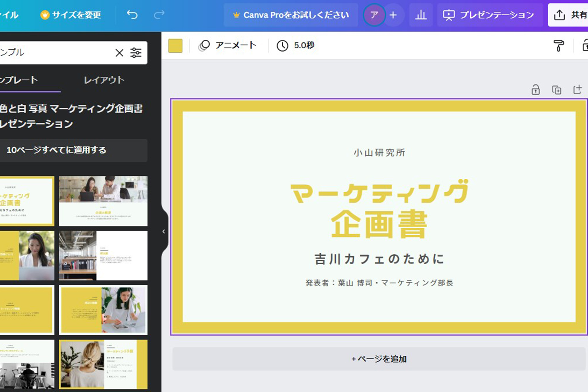Click the ページを追加 button
The image size is (588, 392).
pyautogui.click(x=379, y=359)
